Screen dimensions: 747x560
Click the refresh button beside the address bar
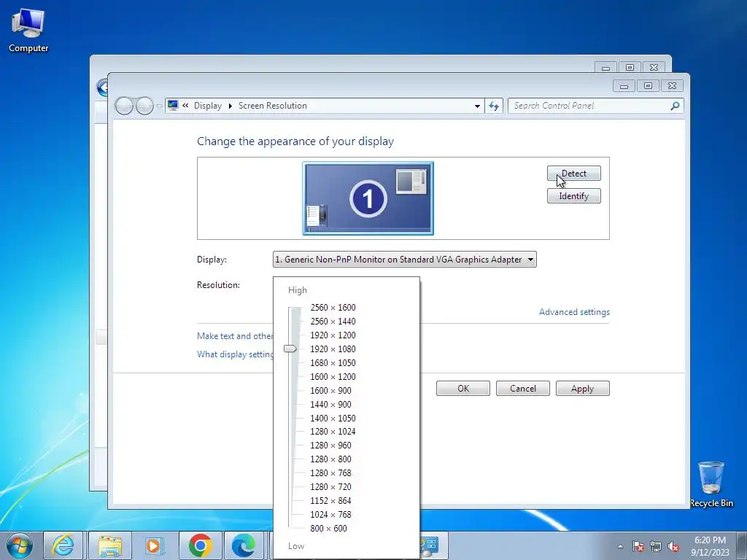[x=494, y=106]
